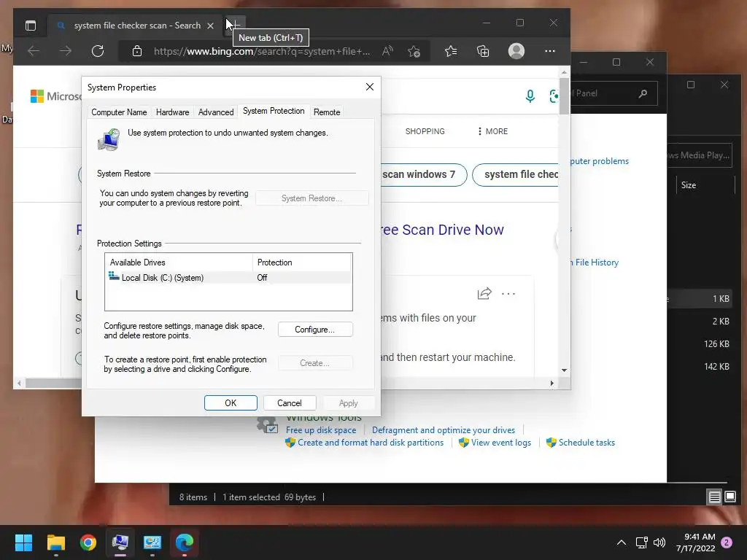Select Local Disk (C:) (System) drive
The height and width of the screenshot is (560, 747).
pos(228,278)
